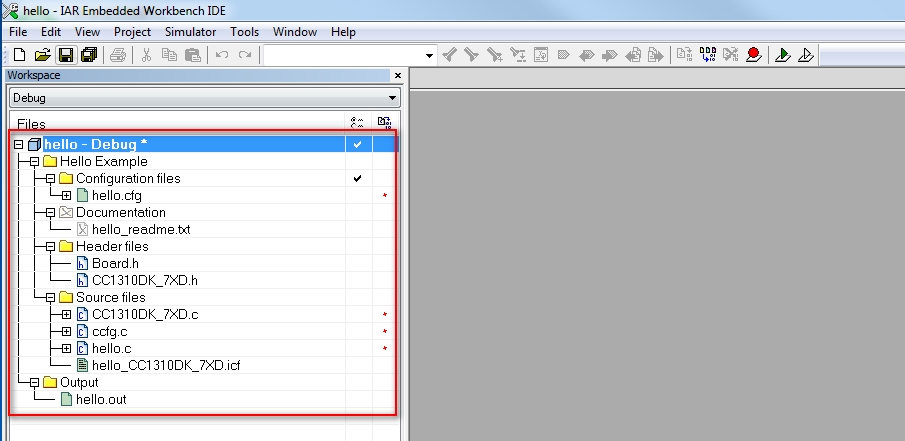Collapse the Output folder
This screenshot has width=905, height=441.
point(35,383)
